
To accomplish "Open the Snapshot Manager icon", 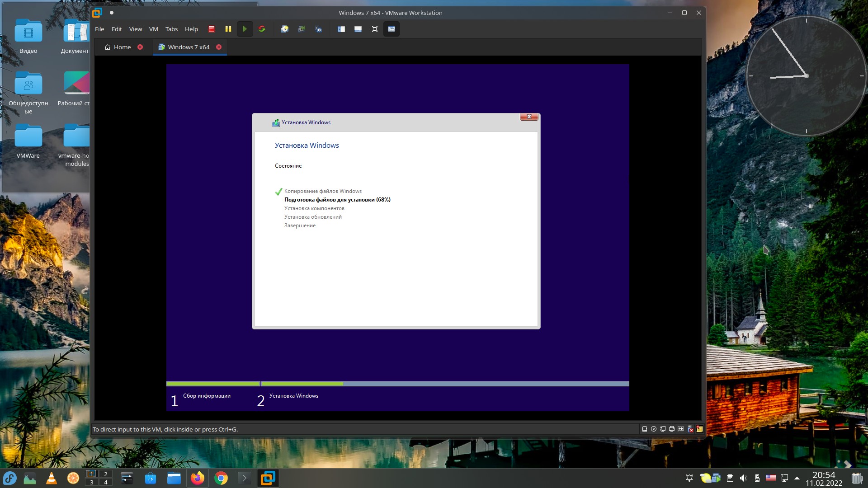I will click(319, 29).
